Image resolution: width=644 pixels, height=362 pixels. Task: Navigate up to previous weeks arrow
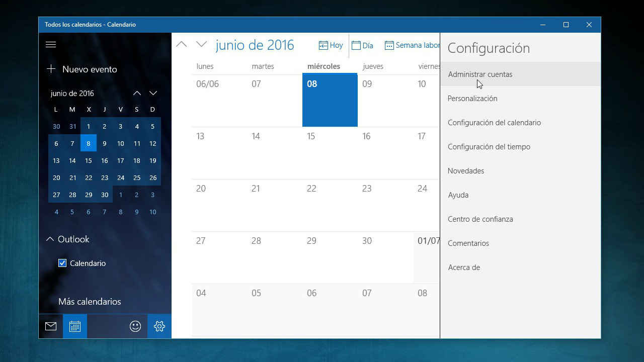(181, 44)
